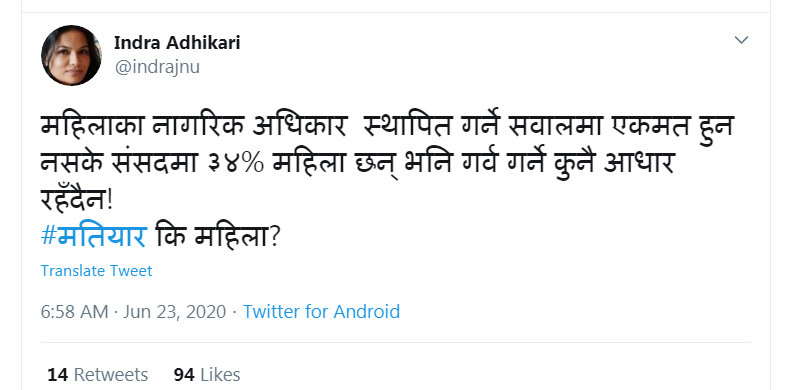Open the @indrajnu handle link
Image resolution: width=786 pixels, height=390 pixels.
coord(157,67)
